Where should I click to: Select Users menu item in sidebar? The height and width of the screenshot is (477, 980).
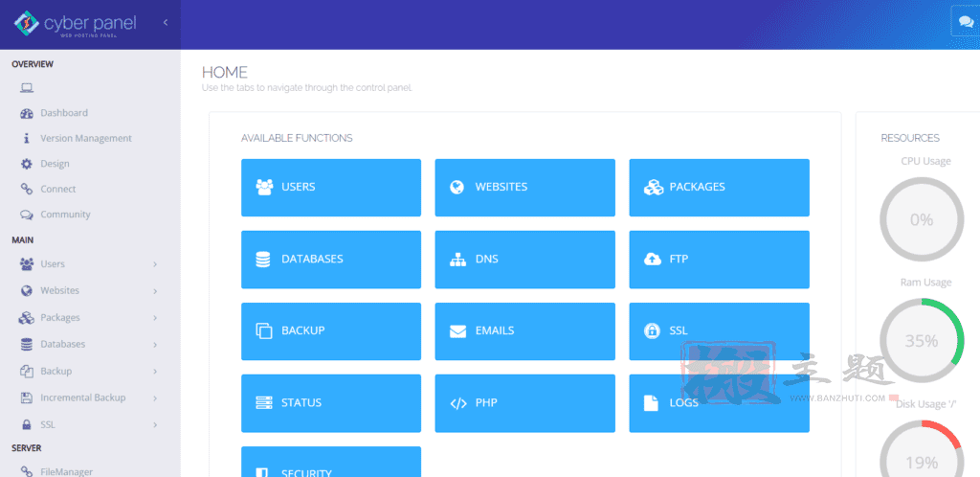coord(53,264)
